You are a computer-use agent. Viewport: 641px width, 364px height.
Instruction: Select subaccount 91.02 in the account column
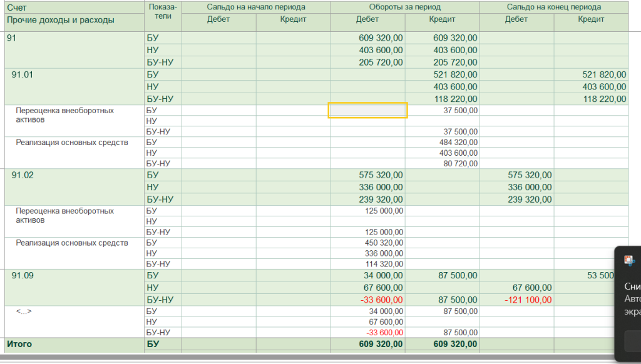click(22, 175)
